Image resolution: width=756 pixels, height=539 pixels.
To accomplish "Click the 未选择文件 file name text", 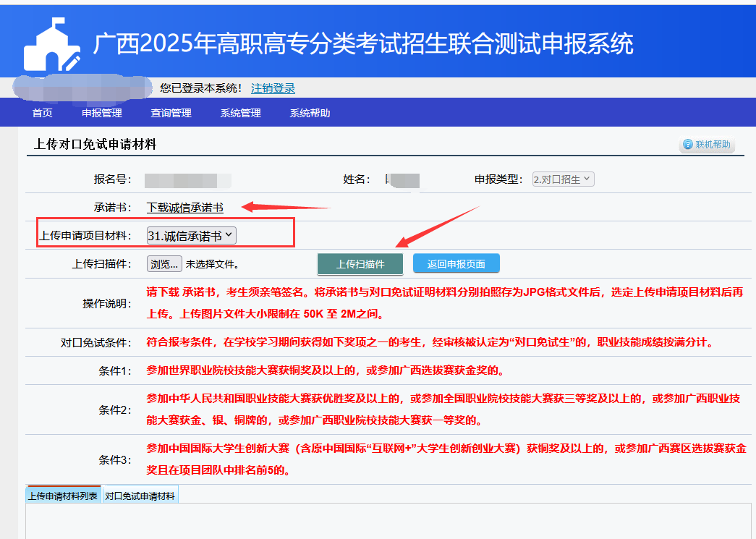I will pyautogui.click(x=212, y=264).
